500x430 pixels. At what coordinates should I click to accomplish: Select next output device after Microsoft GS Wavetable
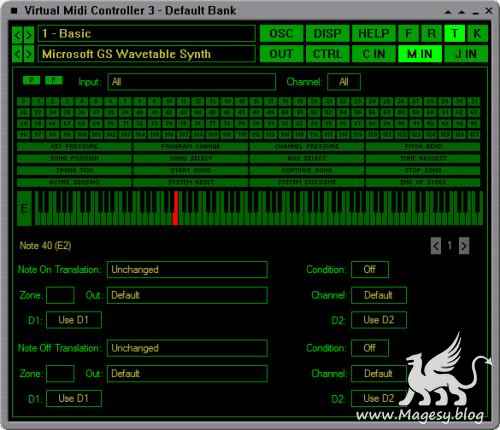[x=29, y=54]
